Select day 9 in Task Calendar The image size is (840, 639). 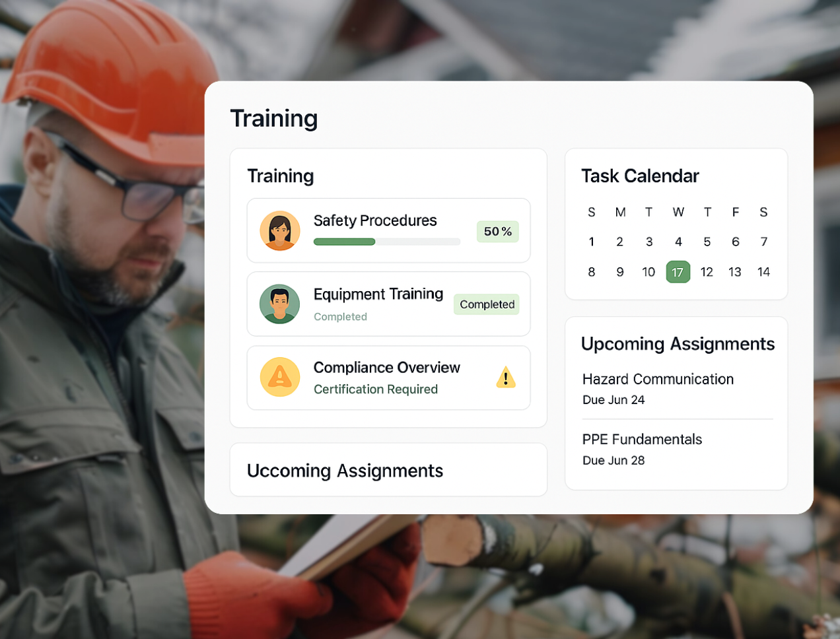click(x=620, y=272)
